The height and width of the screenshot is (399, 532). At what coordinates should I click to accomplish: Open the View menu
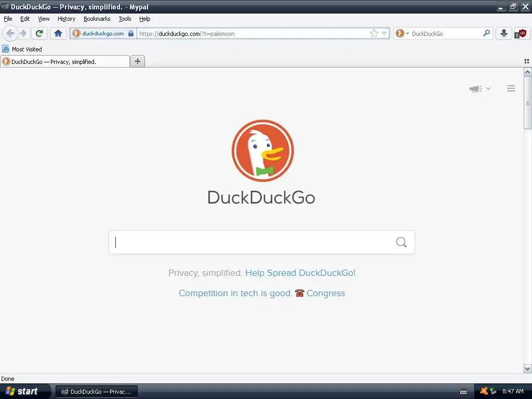44,19
